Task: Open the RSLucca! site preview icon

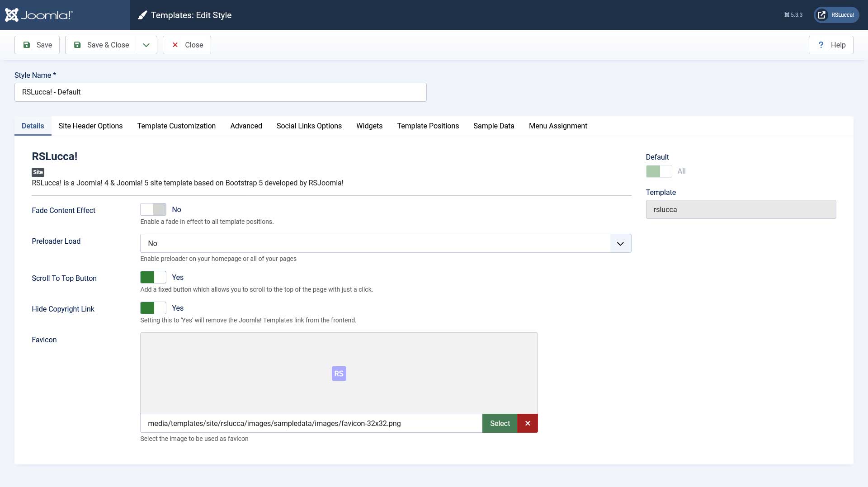Action: pyautogui.click(x=821, y=15)
